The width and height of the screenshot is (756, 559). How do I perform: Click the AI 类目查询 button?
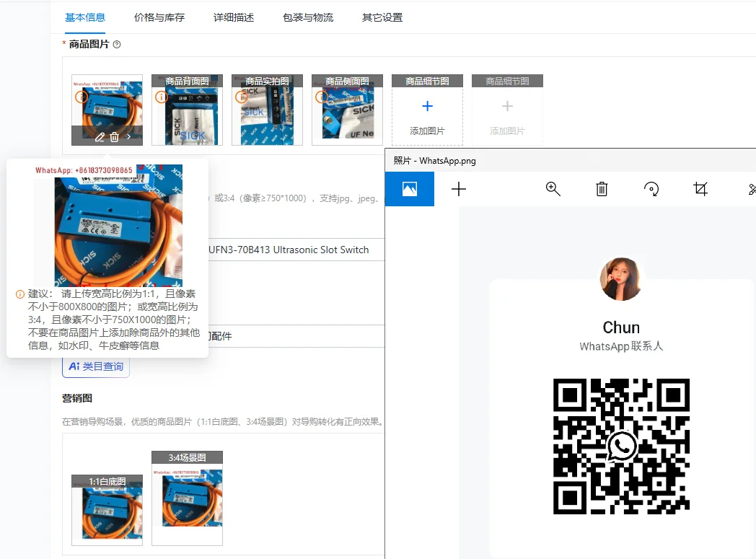click(x=96, y=366)
